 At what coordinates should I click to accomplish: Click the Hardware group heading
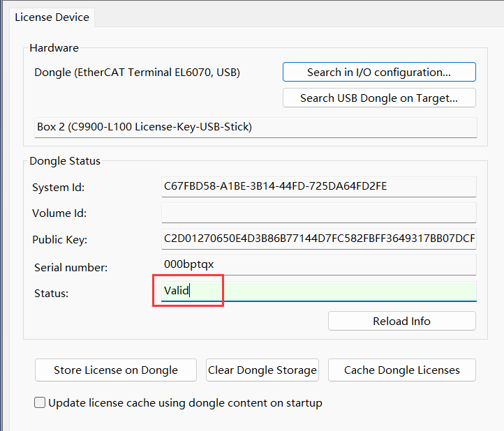[x=54, y=48]
